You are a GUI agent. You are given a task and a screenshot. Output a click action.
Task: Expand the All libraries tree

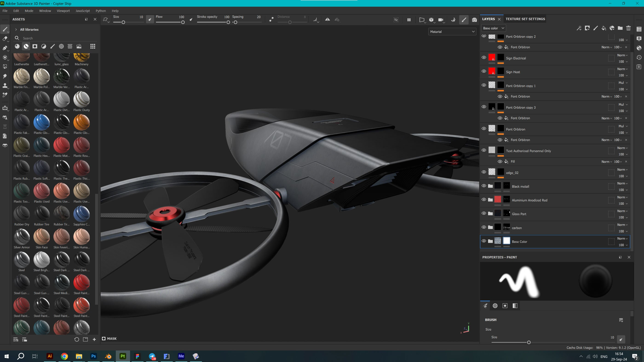click(x=16, y=29)
